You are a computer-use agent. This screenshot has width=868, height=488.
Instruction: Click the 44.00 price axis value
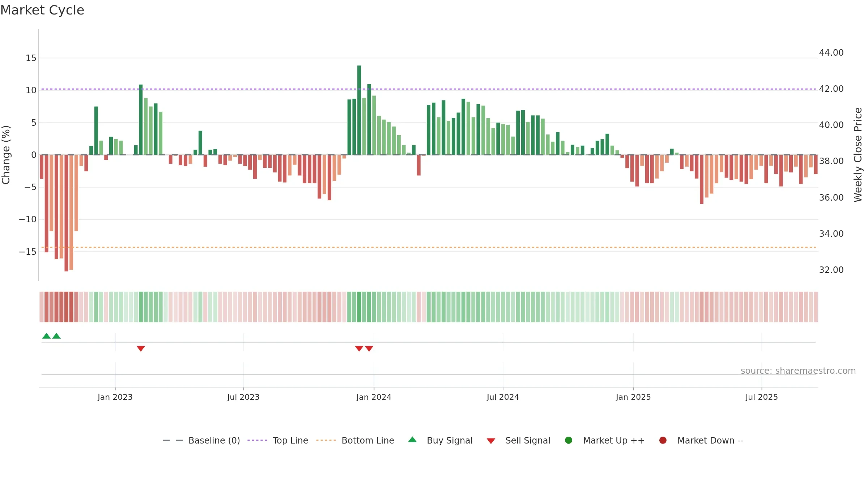pos(831,52)
